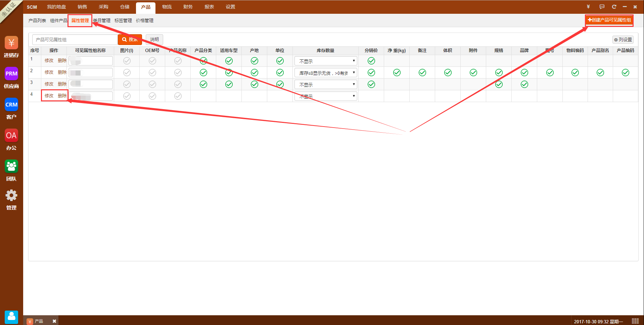Click 创建产品可见属性组 button

(x=609, y=20)
